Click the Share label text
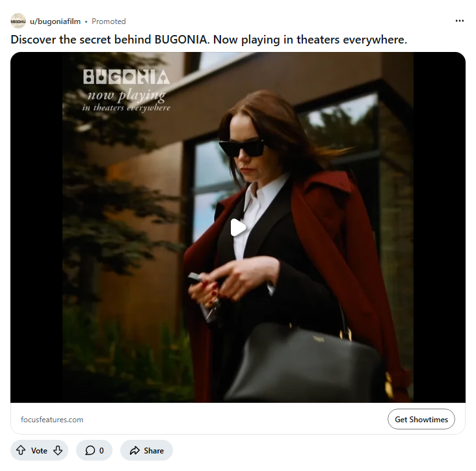 click(153, 451)
